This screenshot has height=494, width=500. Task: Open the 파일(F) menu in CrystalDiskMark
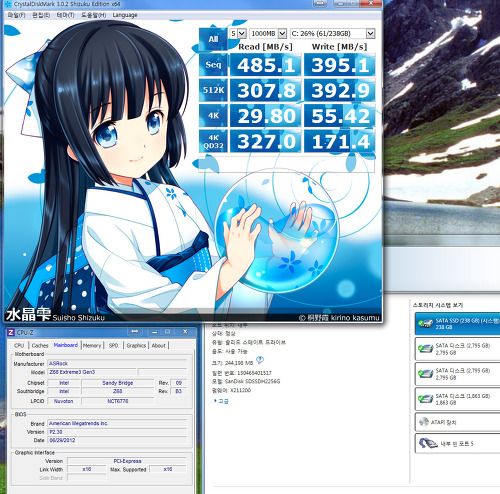point(16,15)
